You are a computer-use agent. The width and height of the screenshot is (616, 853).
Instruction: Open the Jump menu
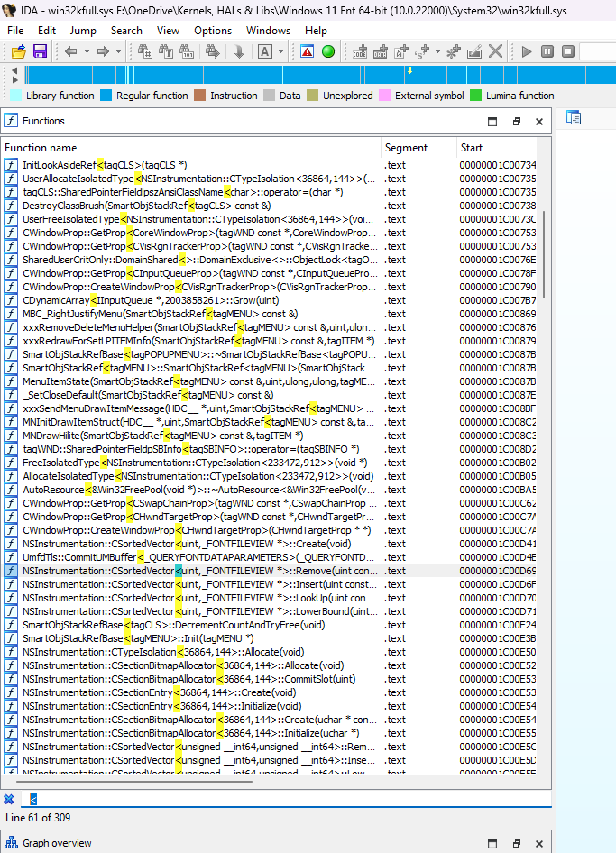[x=83, y=30]
